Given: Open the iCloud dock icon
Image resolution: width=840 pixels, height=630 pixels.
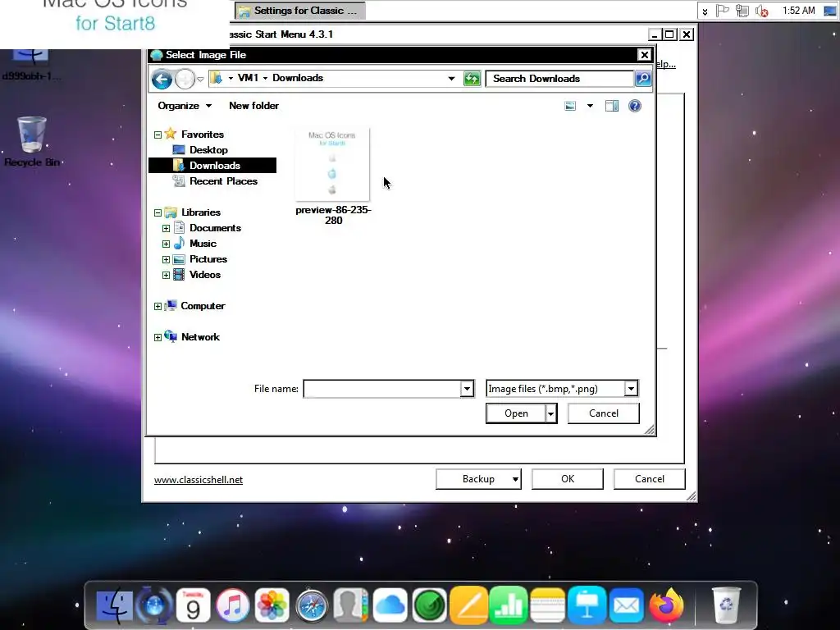Looking at the screenshot, I should pyautogui.click(x=390, y=606).
